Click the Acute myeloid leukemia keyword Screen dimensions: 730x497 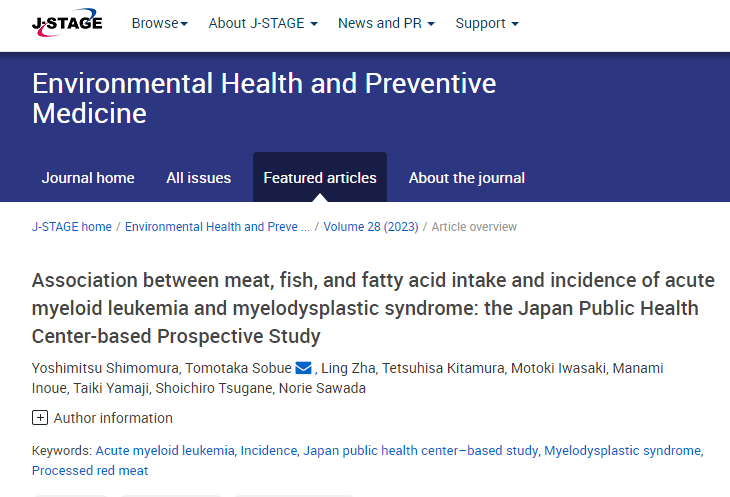pyautogui.click(x=165, y=451)
